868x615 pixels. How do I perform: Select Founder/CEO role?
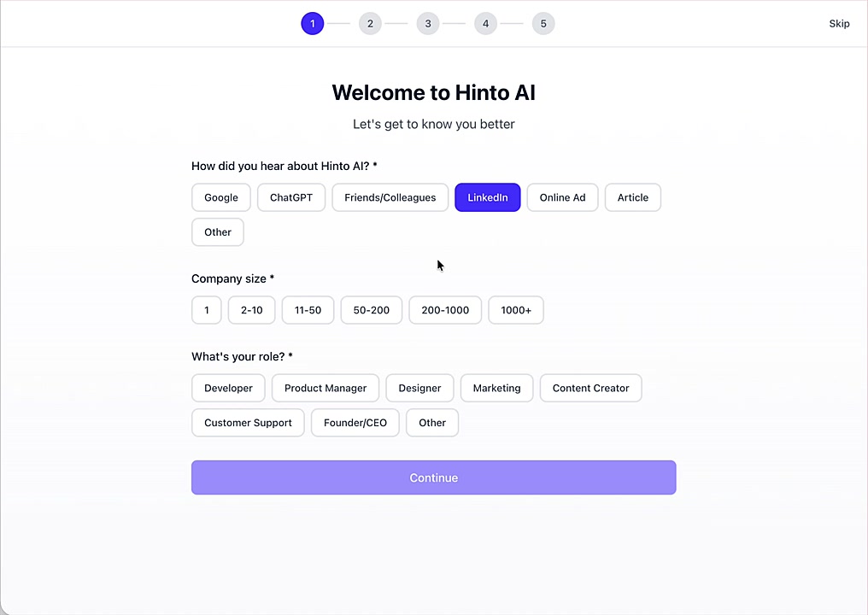click(355, 423)
